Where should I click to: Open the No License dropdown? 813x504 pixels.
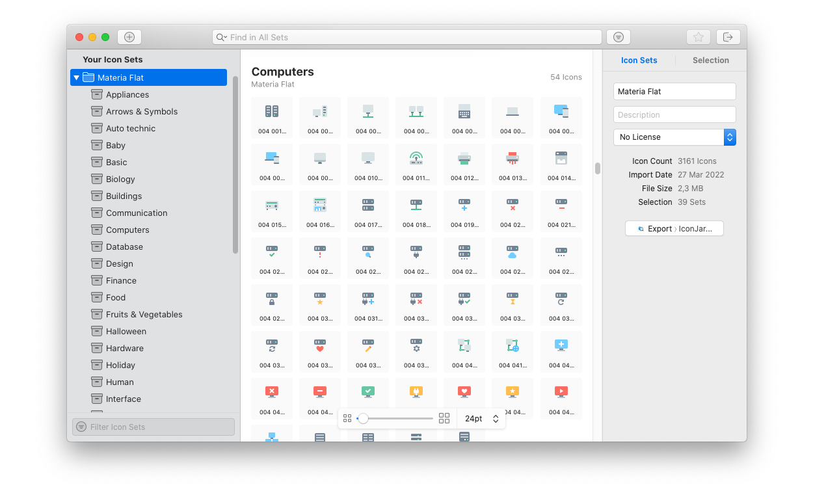click(x=674, y=137)
